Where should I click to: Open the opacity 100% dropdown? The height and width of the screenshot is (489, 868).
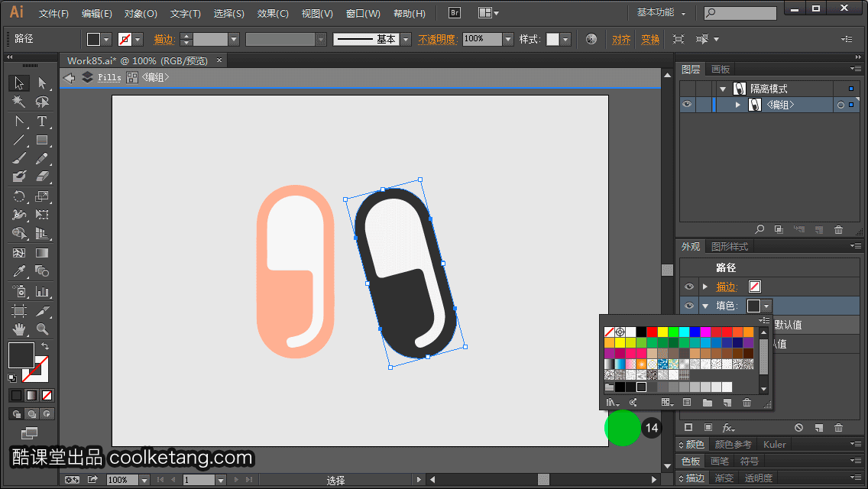[x=508, y=39]
